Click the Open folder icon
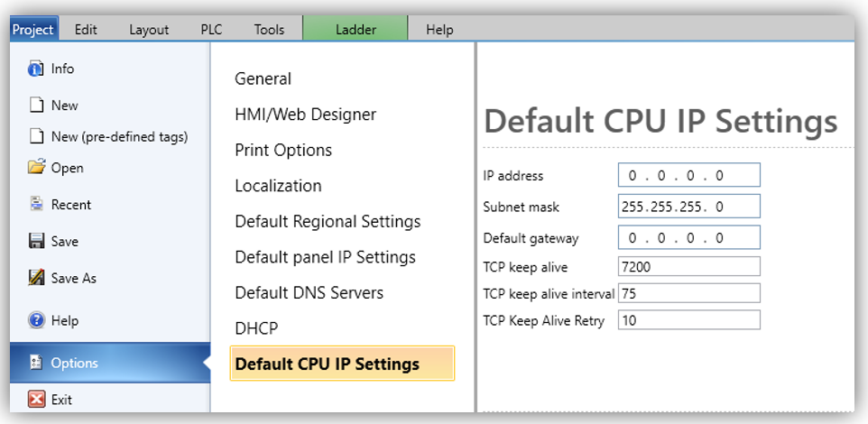 click(36, 167)
